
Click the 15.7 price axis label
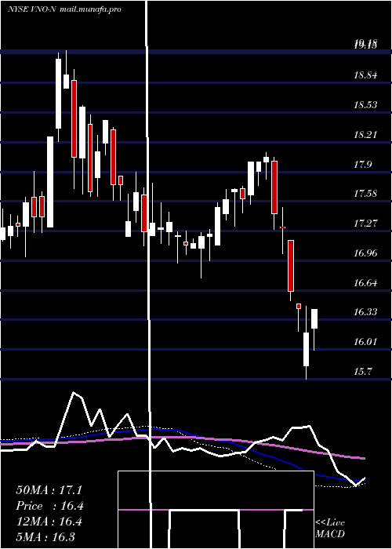click(x=362, y=371)
